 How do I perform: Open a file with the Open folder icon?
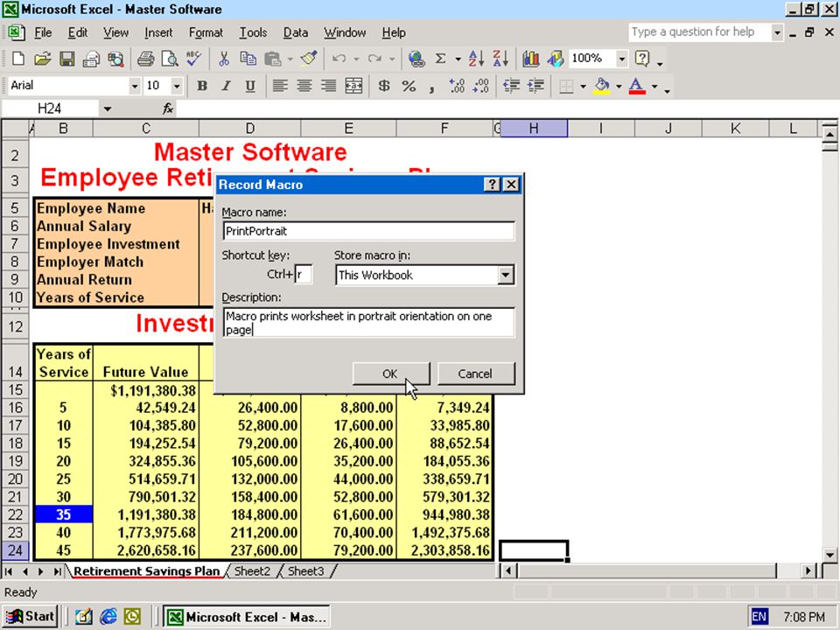[x=42, y=59]
